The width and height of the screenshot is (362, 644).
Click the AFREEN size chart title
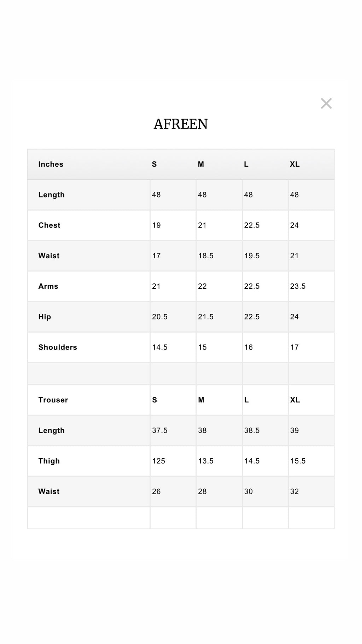point(181,124)
